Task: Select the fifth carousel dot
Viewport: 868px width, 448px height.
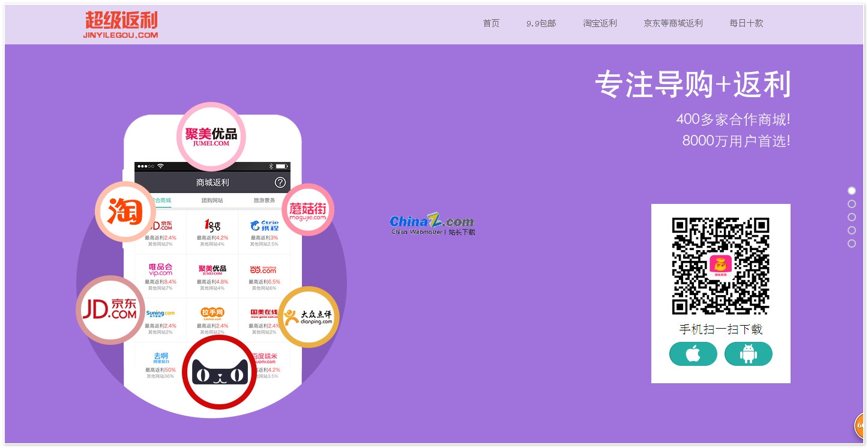Action: click(x=852, y=243)
